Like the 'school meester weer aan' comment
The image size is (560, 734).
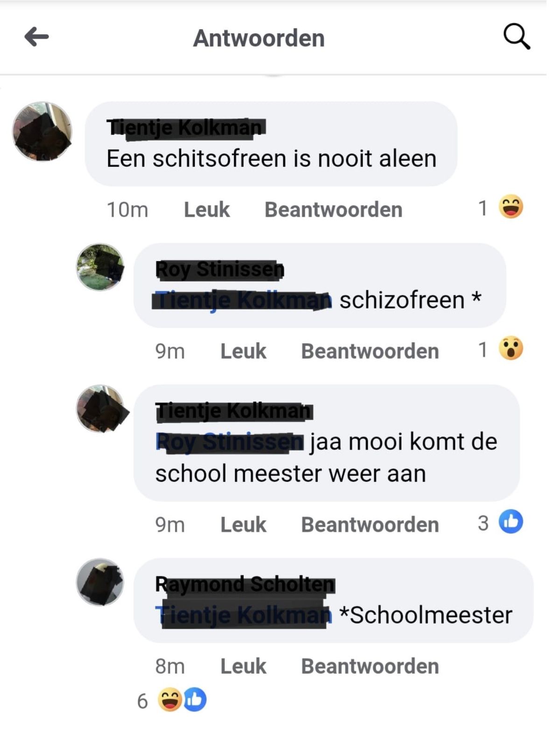pyautogui.click(x=243, y=524)
